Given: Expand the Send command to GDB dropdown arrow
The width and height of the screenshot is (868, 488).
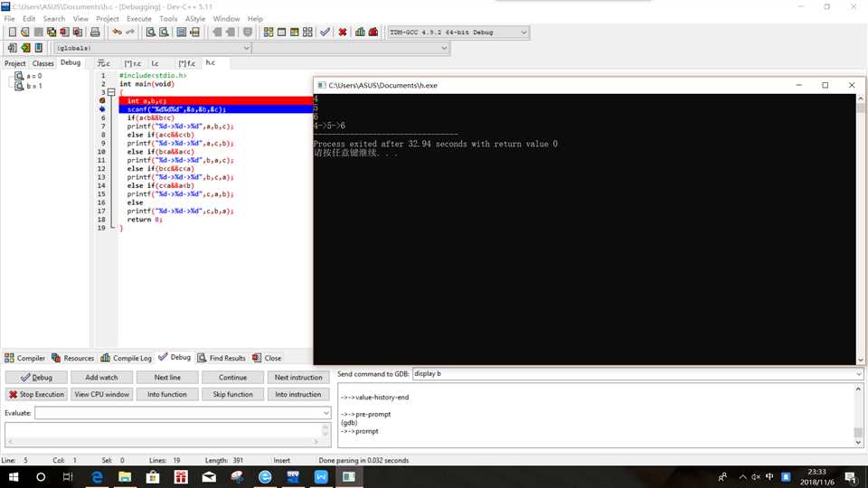Looking at the screenshot, I should (859, 374).
